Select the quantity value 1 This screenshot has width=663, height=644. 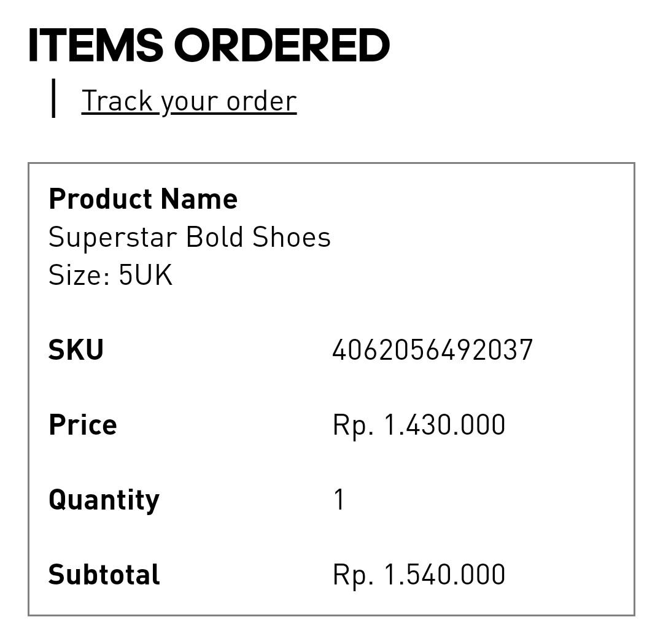339,500
